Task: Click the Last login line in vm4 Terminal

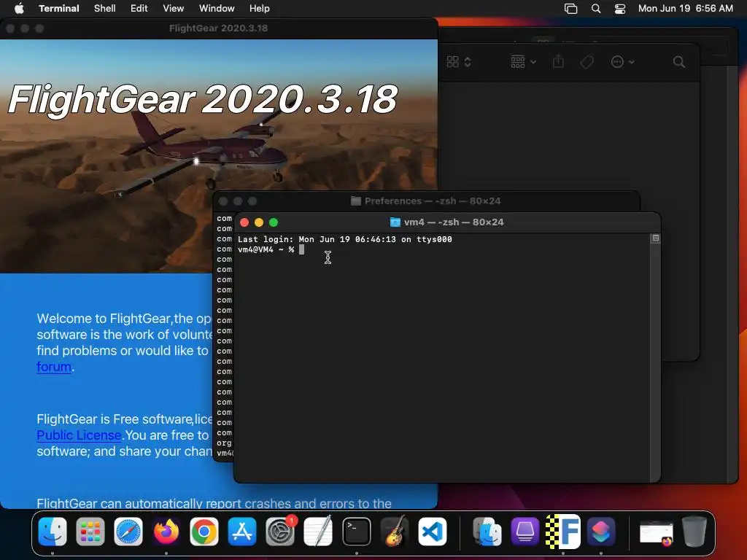Action: pos(345,239)
